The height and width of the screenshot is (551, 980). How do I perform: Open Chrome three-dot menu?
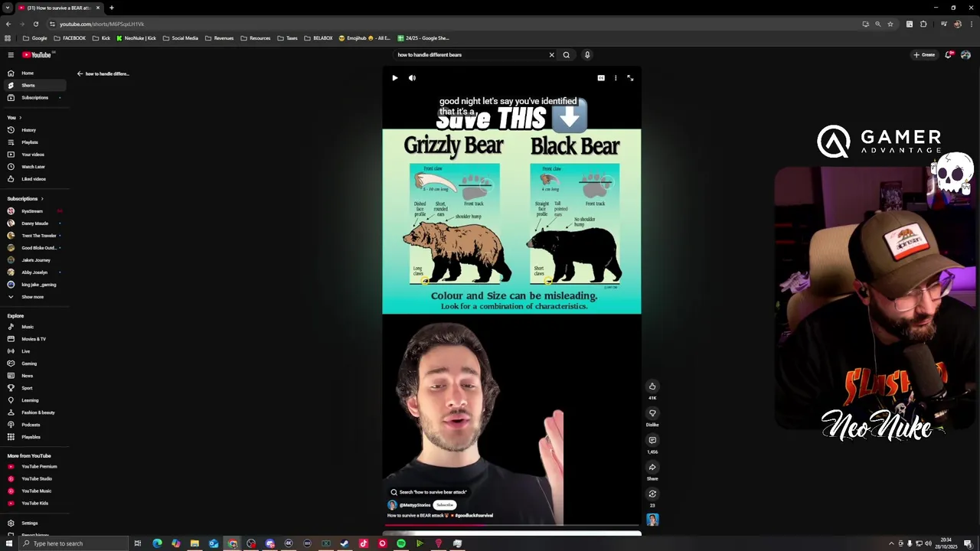pyautogui.click(x=970, y=24)
